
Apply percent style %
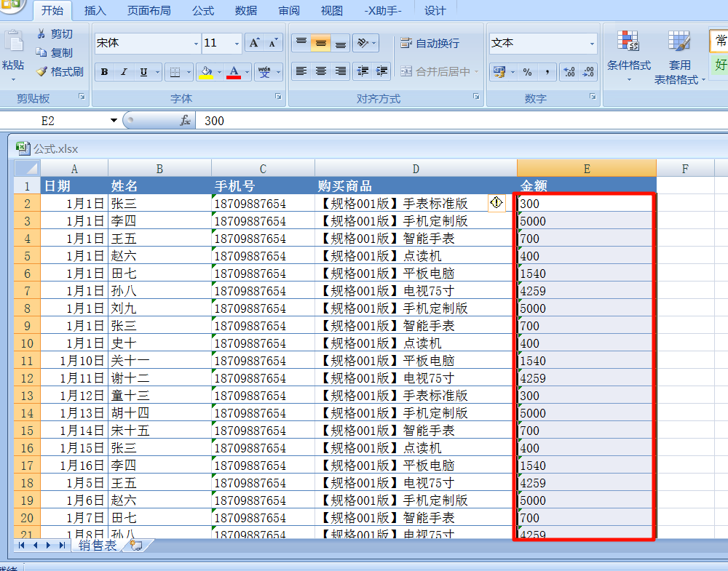(x=527, y=72)
